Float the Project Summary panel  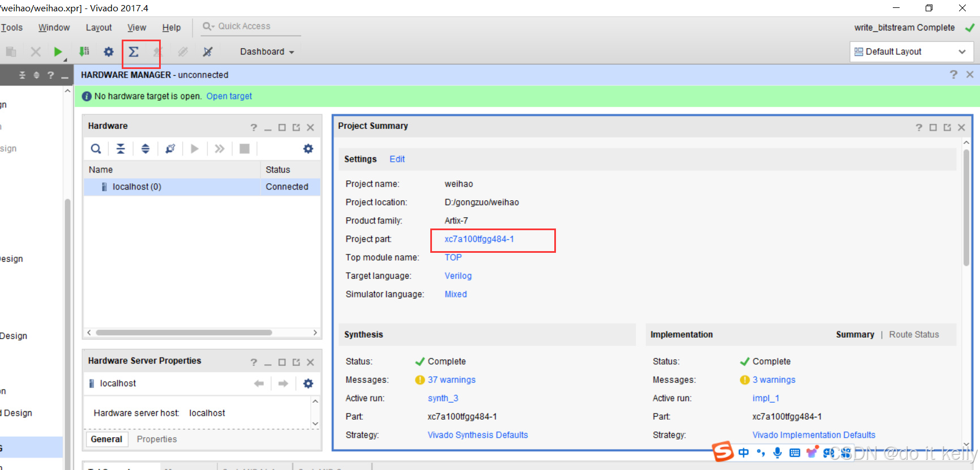point(947,127)
